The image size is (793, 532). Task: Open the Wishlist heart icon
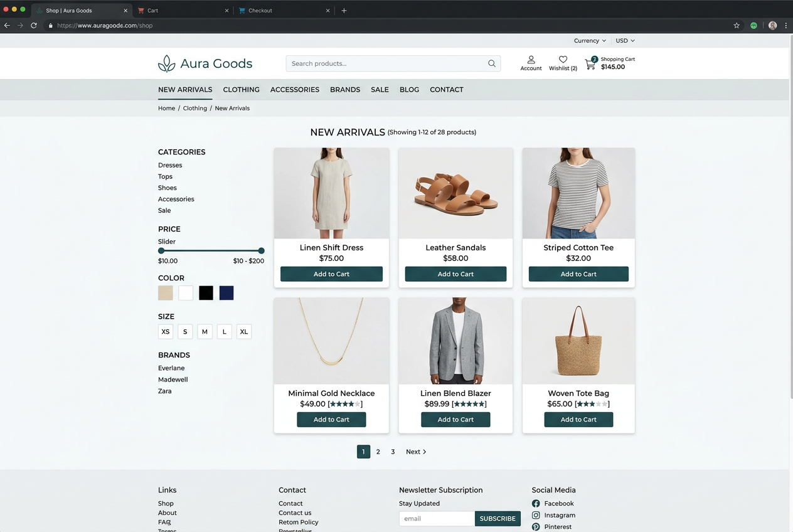[x=563, y=60]
